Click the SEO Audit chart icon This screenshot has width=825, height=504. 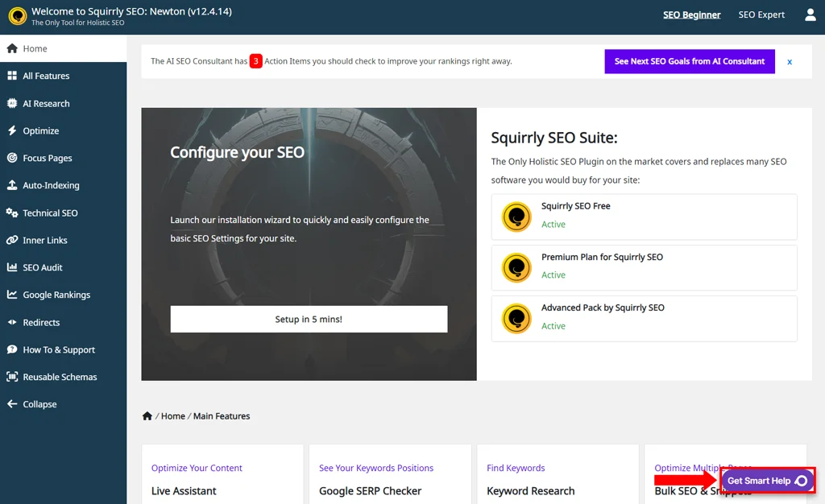pyautogui.click(x=12, y=267)
